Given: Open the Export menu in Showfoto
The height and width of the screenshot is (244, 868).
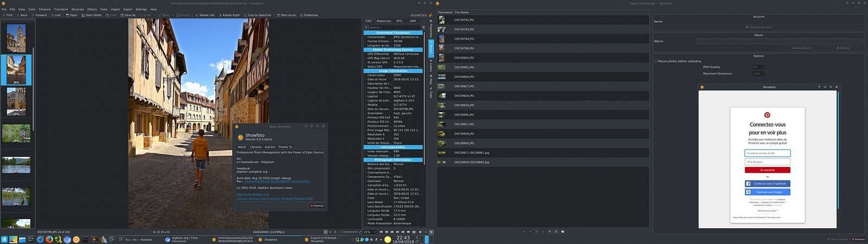Looking at the screenshot, I should [x=127, y=9].
